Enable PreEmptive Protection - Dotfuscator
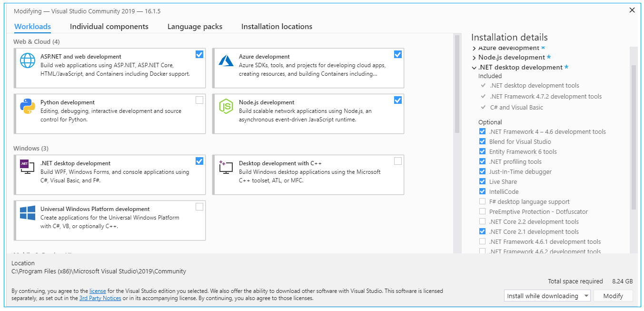 (x=483, y=211)
